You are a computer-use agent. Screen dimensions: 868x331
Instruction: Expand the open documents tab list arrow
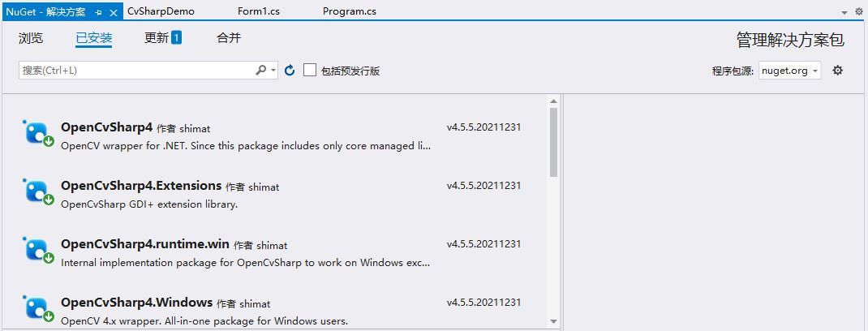[844, 12]
